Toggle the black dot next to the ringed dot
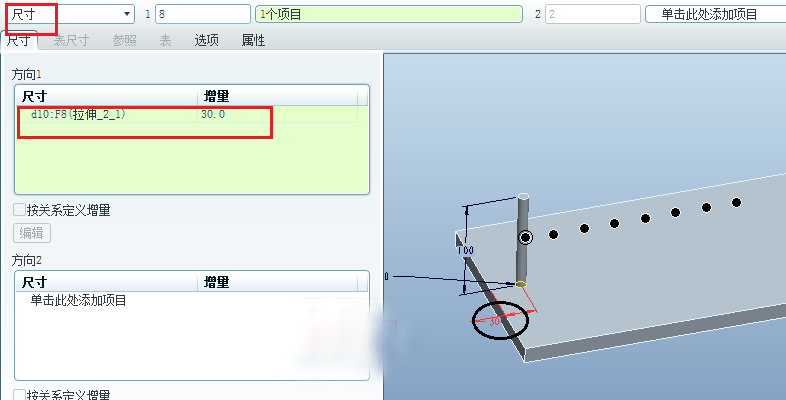 pyautogui.click(x=553, y=234)
